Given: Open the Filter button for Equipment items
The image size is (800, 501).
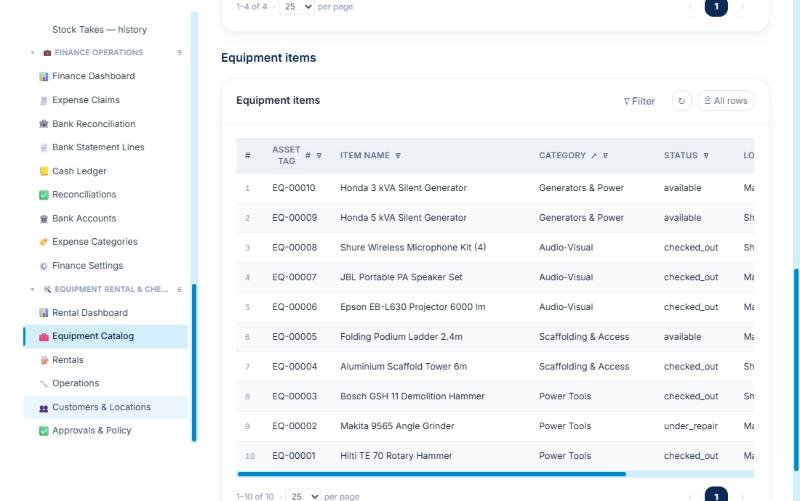Looking at the screenshot, I should (639, 101).
